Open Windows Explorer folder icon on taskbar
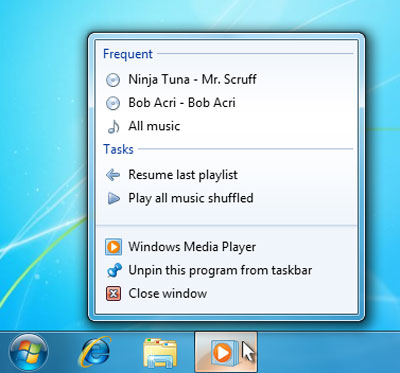 [160, 353]
